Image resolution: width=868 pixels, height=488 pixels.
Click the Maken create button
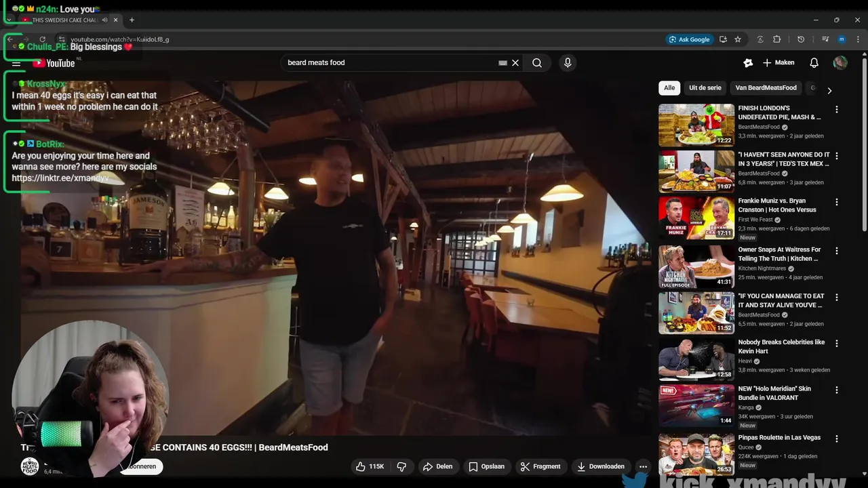tap(778, 62)
